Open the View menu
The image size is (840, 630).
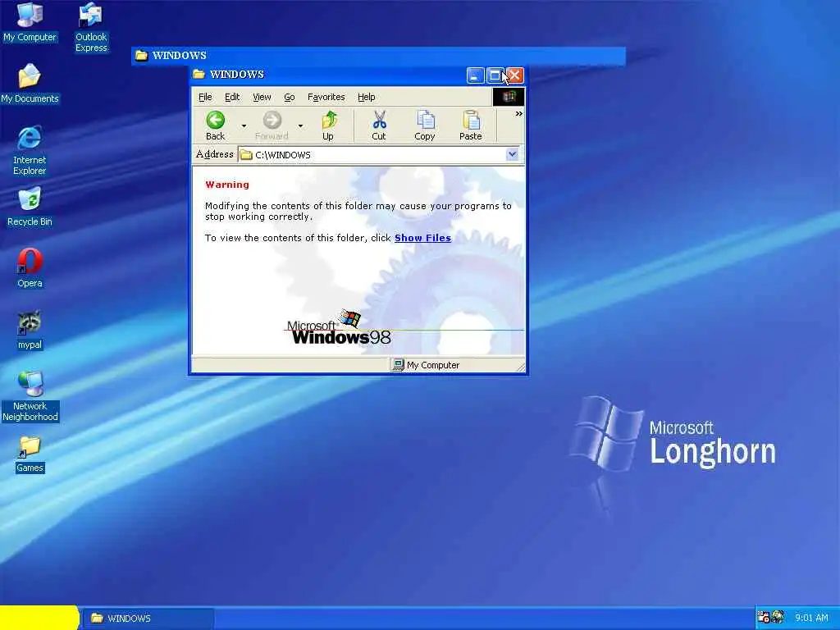pos(262,97)
